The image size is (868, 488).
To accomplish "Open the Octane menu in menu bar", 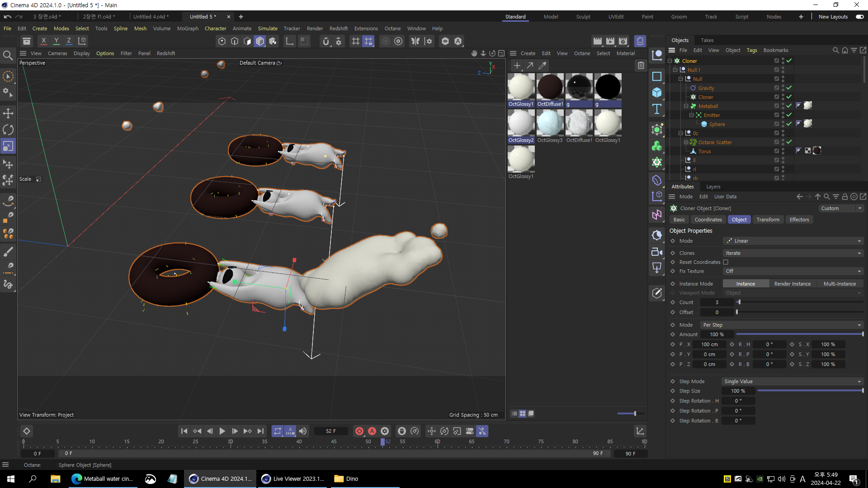I will tap(392, 28).
